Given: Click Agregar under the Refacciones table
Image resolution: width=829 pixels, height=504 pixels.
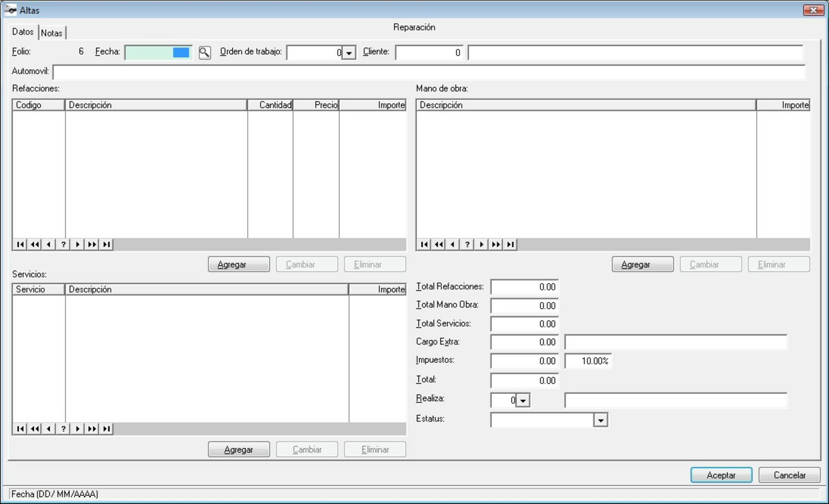Looking at the screenshot, I should (239, 265).
